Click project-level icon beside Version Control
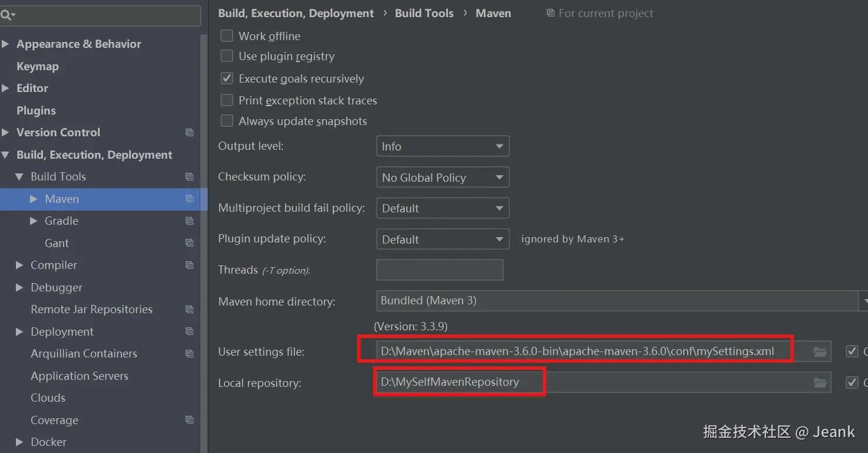This screenshot has width=868, height=453. pos(189,133)
